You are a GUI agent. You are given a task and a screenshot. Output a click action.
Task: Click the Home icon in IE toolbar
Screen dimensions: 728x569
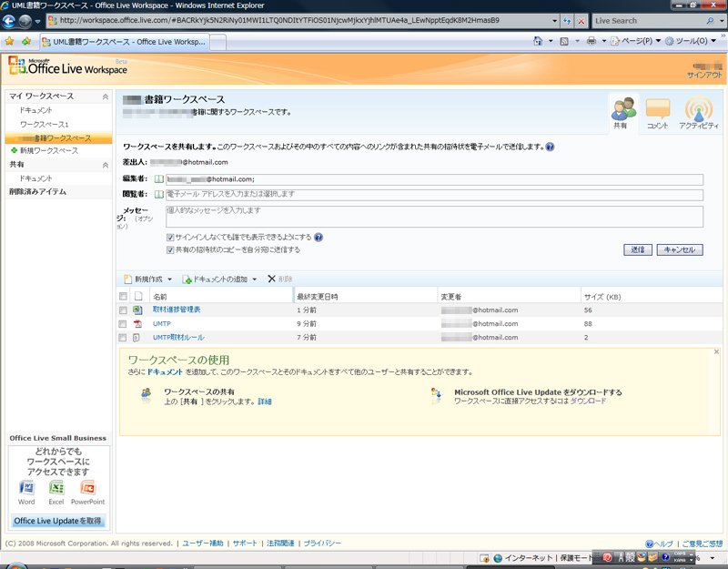(538, 41)
